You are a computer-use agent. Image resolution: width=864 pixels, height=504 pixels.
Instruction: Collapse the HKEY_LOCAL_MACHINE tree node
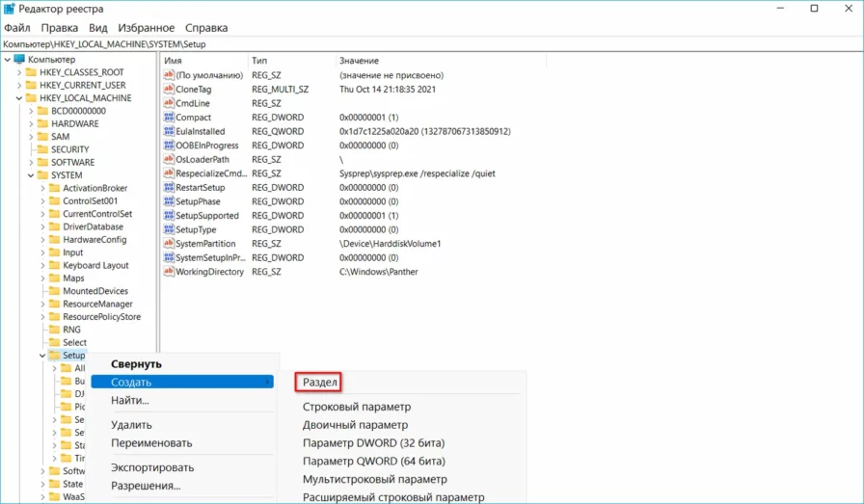(x=18, y=98)
